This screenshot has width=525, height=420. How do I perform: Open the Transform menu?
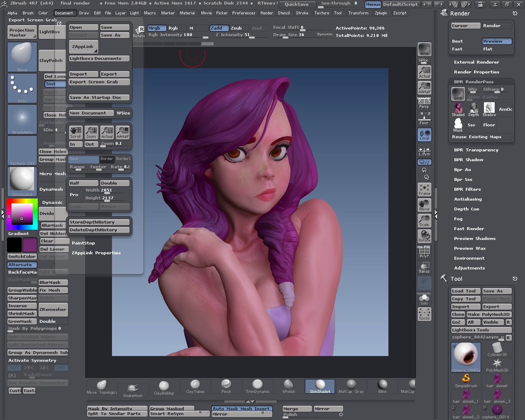coord(358,13)
